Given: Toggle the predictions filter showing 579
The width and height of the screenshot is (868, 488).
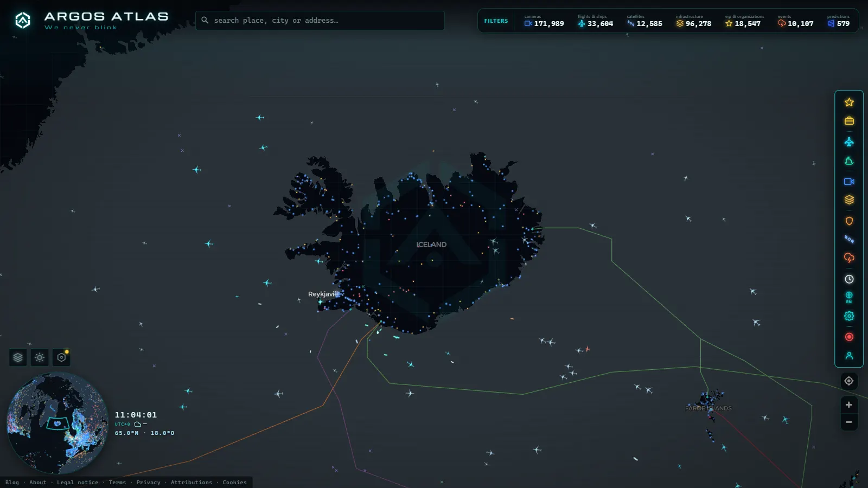Looking at the screenshot, I should pyautogui.click(x=839, y=21).
